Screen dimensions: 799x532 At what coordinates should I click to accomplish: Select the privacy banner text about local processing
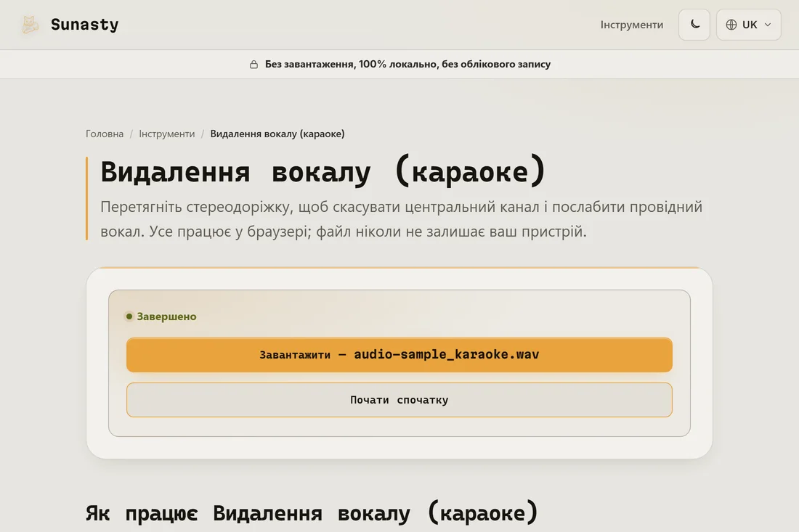[x=407, y=64]
